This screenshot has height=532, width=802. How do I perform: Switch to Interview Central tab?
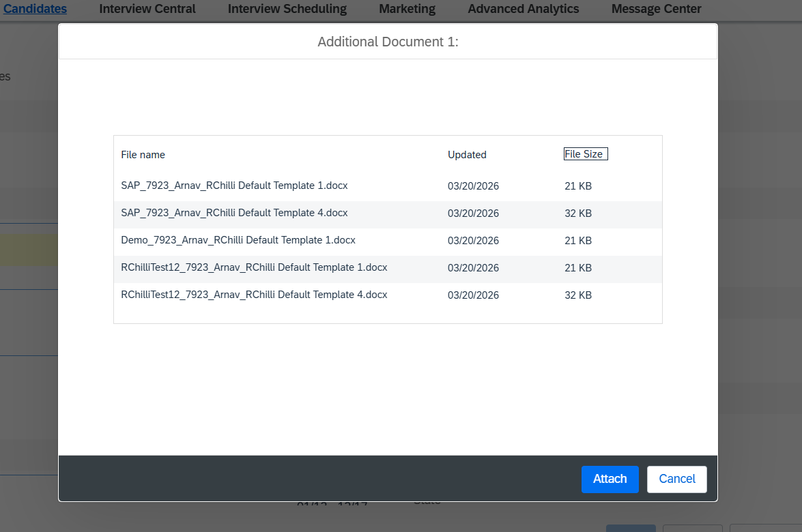click(147, 9)
